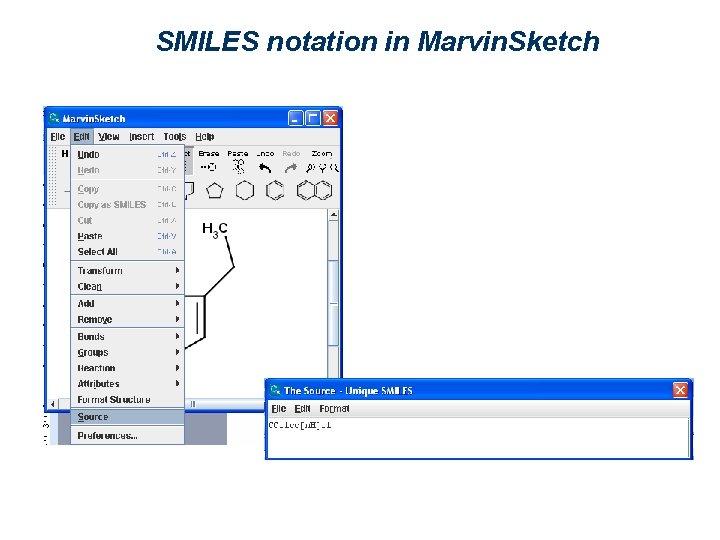Click the vertical scrollbar up arrow
This screenshot has width=720, height=540.
pos(334,214)
